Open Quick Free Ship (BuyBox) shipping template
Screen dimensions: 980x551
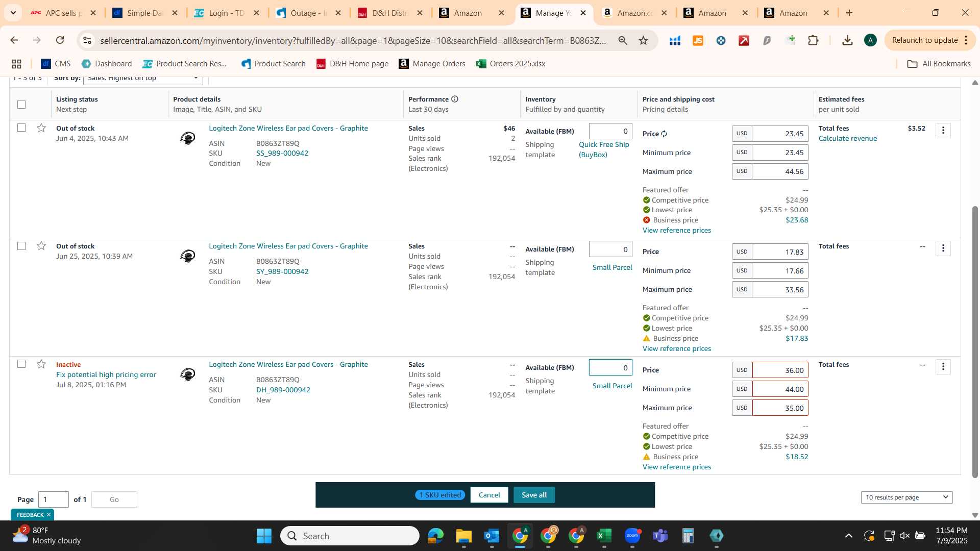604,149
